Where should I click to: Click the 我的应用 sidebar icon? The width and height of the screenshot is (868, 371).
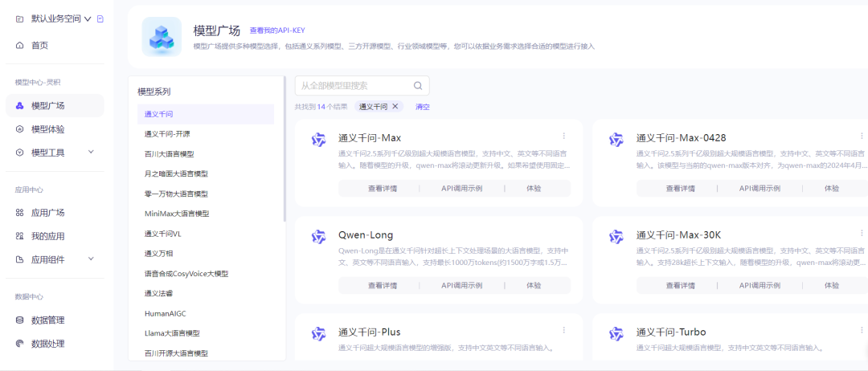[x=20, y=236]
